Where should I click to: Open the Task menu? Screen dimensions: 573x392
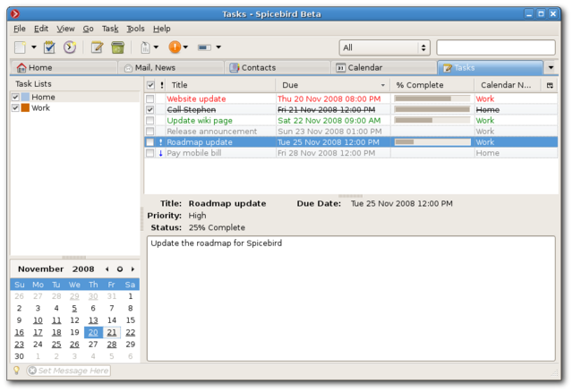coord(110,29)
